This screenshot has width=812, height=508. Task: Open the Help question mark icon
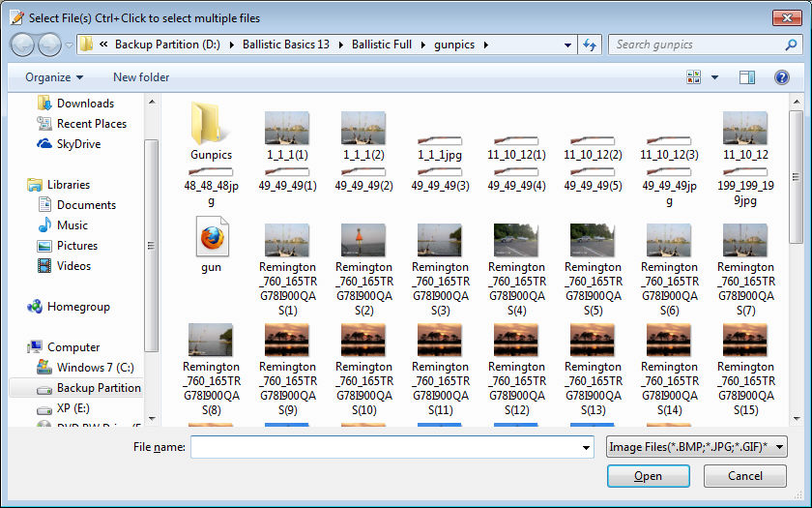pyautogui.click(x=782, y=77)
